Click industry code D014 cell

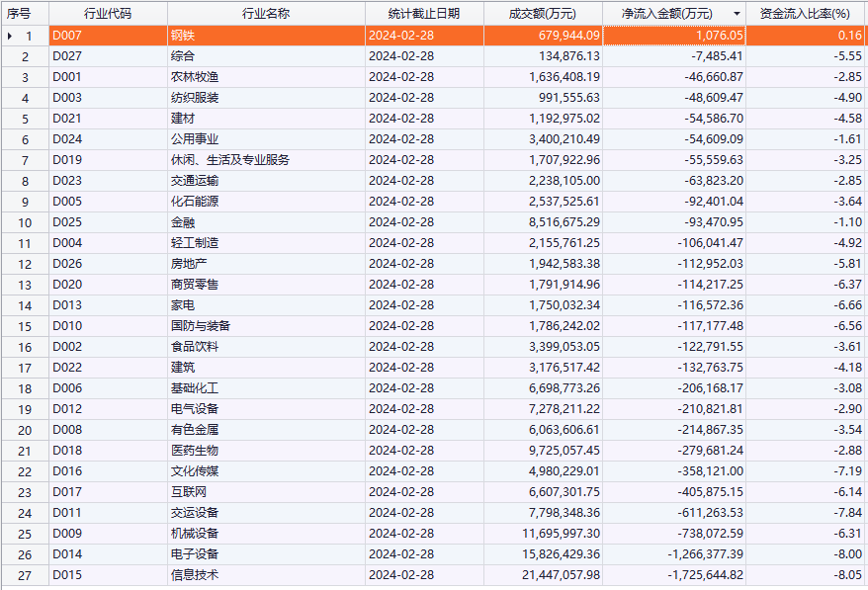click(107, 554)
